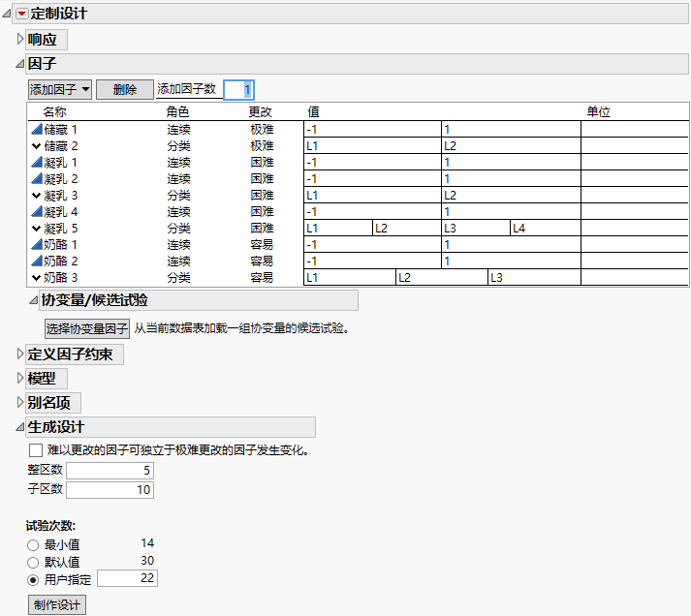Click categorical factor icon for 储藏 2
Image resolution: width=691 pixels, height=616 pixels.
[37, 145]
